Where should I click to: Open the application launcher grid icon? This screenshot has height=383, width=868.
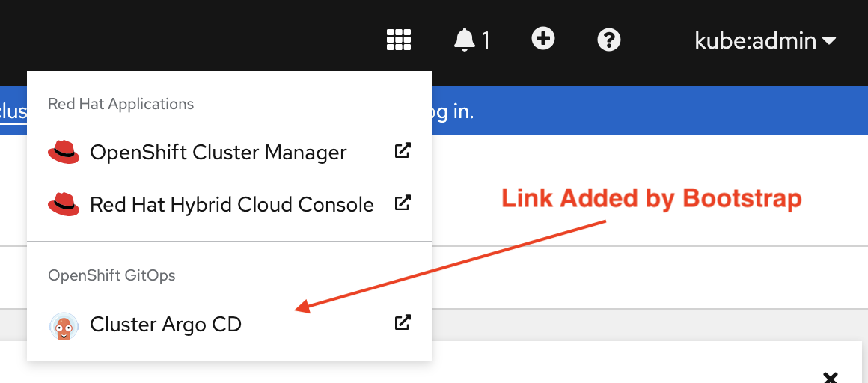click(x=399, y=40)
